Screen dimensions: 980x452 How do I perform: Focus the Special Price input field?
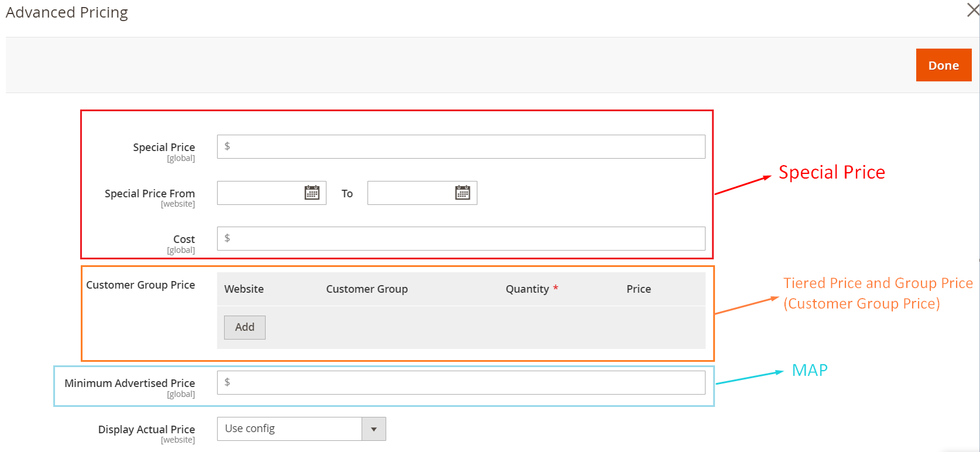461,146
